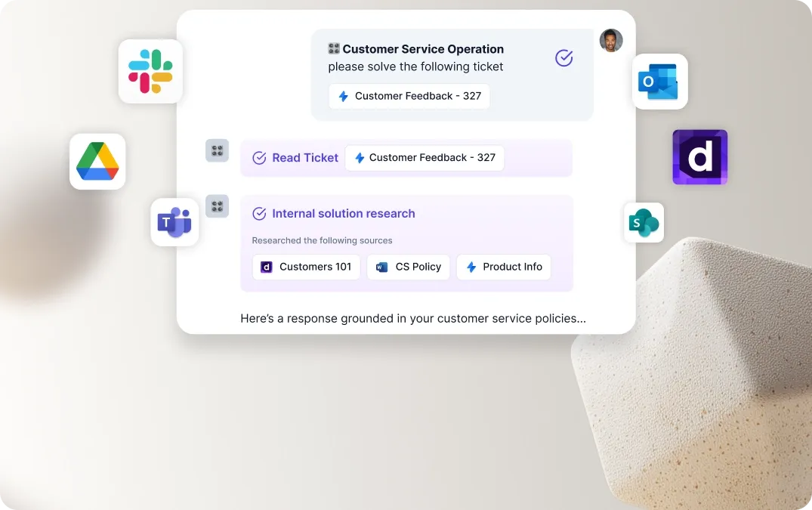Viewport: 812px width, 510px height.
Task: Toggle the Read Ticket check circle
Action: click(x=259, y=158)
